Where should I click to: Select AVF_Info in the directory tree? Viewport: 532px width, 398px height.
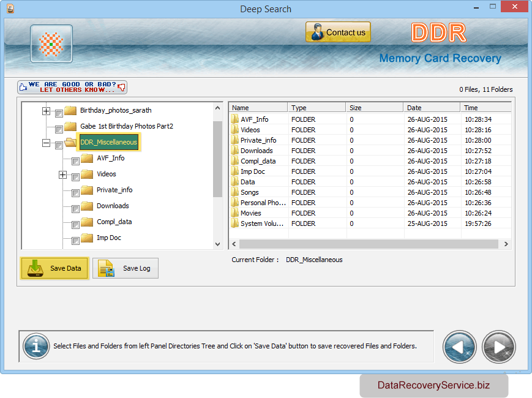point(111,158)
